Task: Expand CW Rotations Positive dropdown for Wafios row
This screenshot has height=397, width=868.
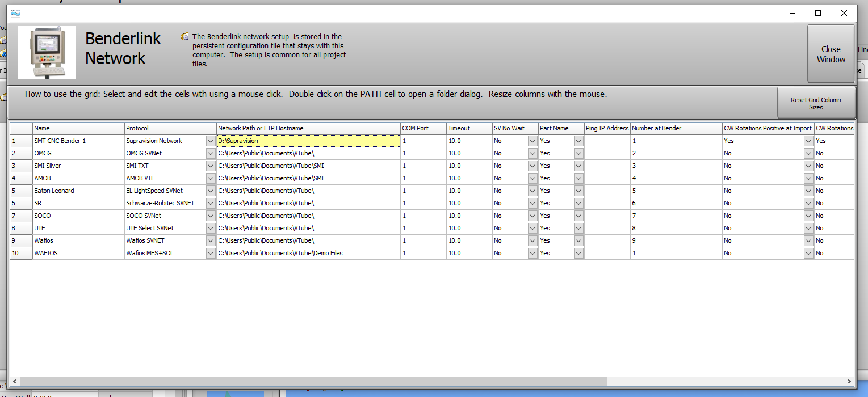Action: [808, 240]
